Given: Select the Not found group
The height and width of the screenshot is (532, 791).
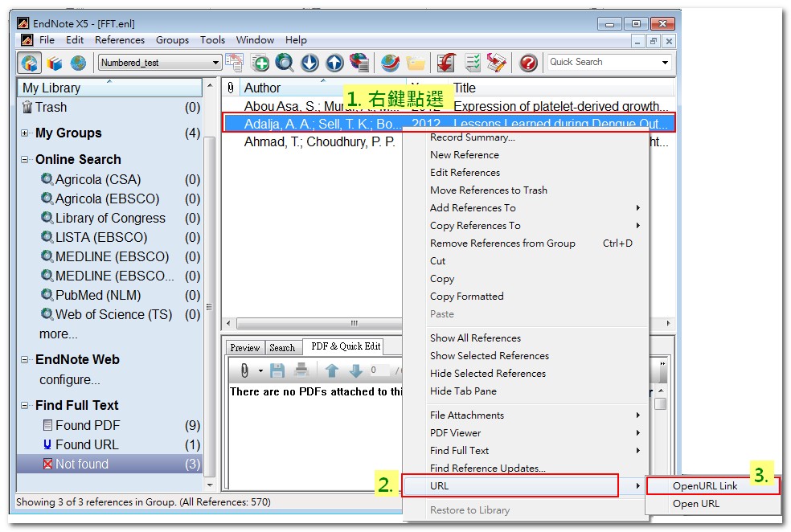Looking at the screenshot, I should tap(109, 464).
